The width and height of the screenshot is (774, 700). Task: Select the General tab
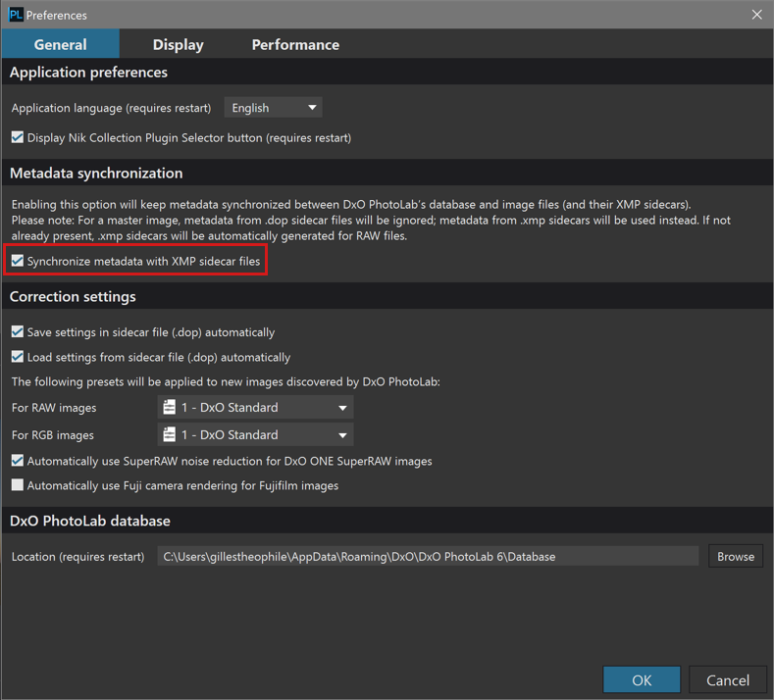click(60, 44)
